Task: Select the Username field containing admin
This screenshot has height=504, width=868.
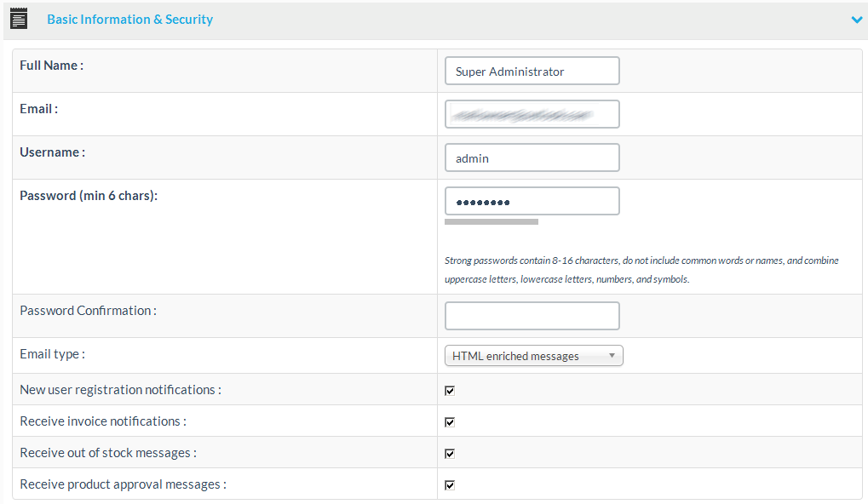Action: (532, 158)
